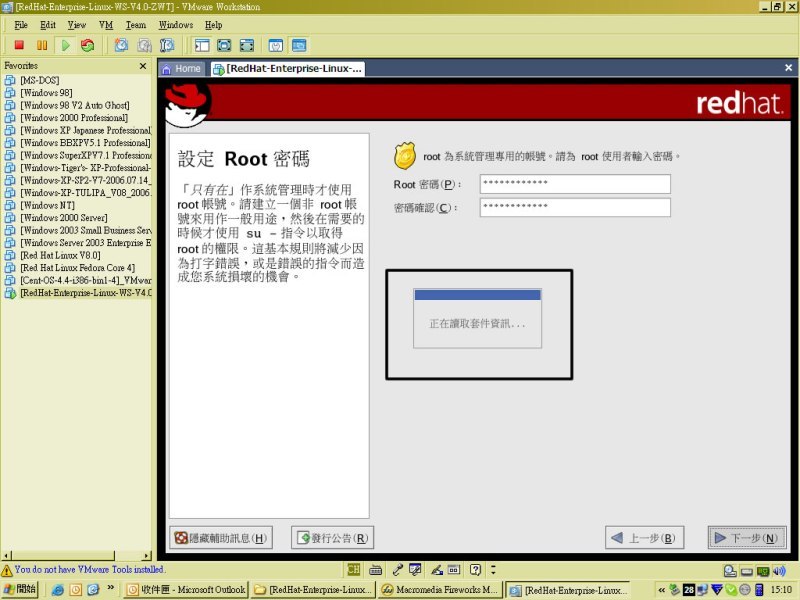Click the Internet Explorer quick launch icon
The image size is (800, 600).
pyautogui.click(x=58, y=590)
